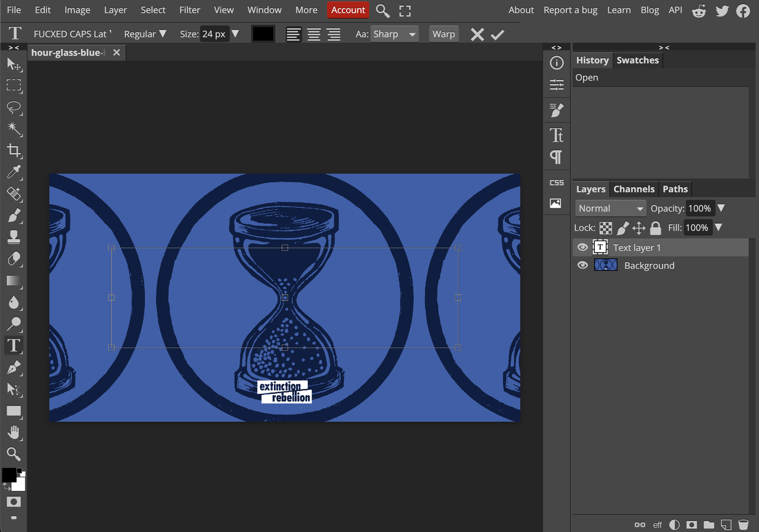Open the blend mode Normal dropdown
759x532 pixels.
[610, 209]
